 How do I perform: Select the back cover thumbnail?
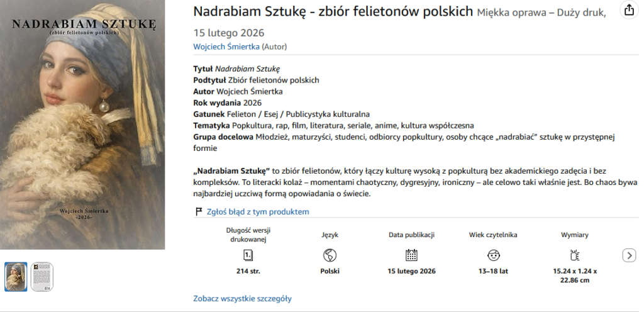coord(42,277)
